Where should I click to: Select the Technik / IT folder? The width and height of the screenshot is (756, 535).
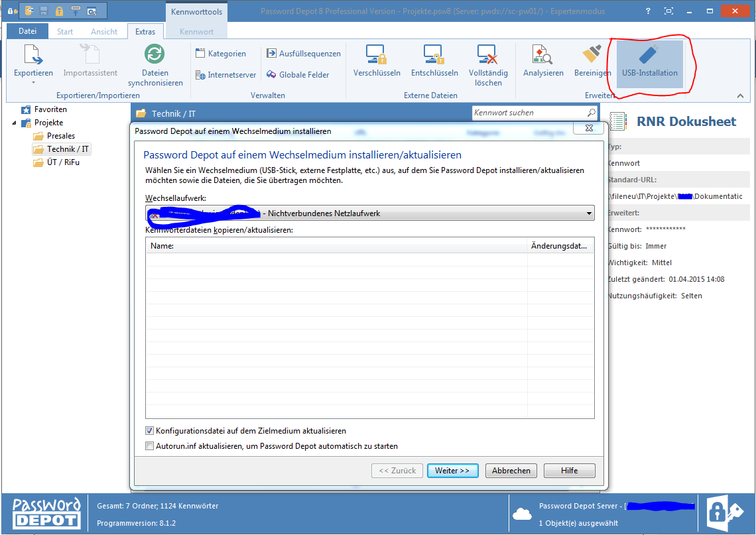tap(62, 149)
